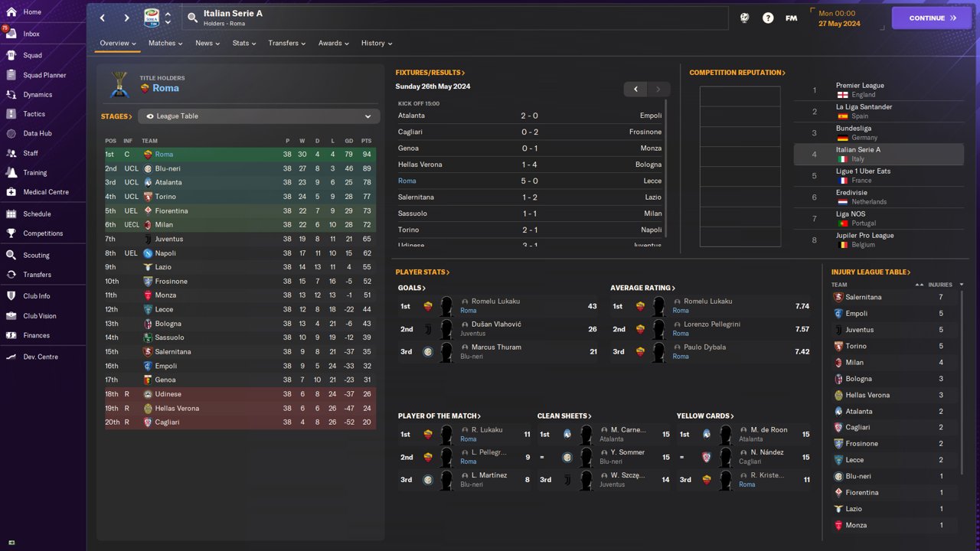Expand the League Table stage dropdown
This screenshot has height=551, width=980.
259,116
